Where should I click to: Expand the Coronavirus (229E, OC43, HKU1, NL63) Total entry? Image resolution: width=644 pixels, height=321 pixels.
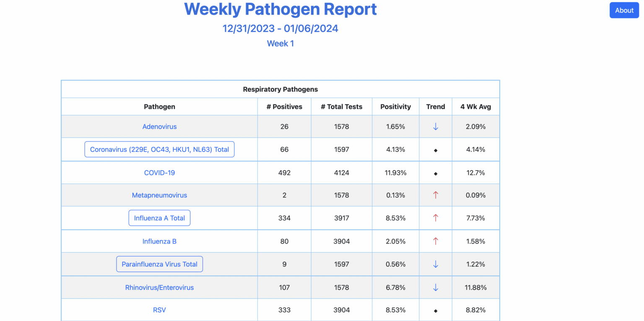159,149
